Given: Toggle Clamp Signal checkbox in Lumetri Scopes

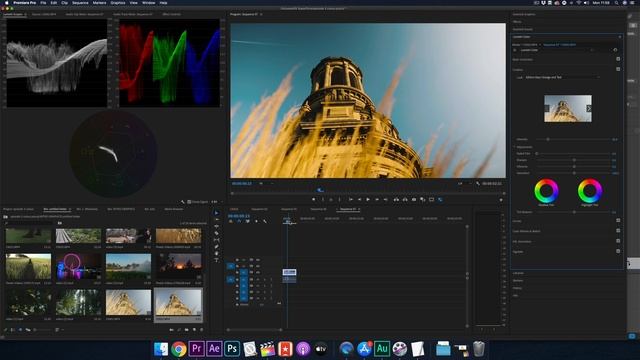Looking at the screenshot, I should 189,202.
